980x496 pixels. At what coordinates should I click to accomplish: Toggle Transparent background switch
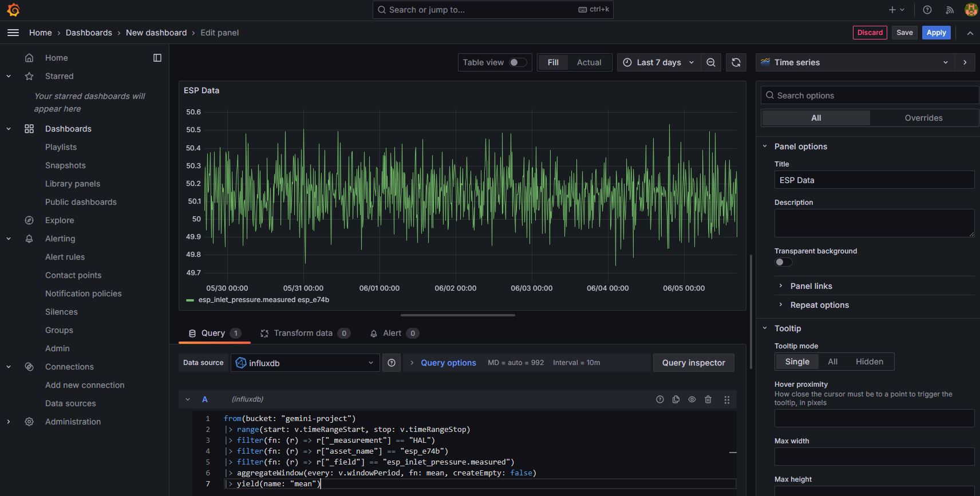pyautogui.click(x=783, y=262)
